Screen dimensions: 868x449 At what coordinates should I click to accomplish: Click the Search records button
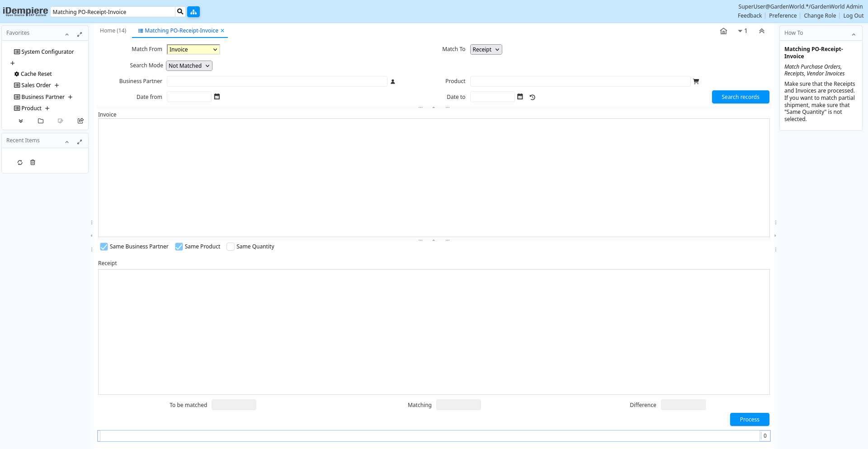click(740, 97)
